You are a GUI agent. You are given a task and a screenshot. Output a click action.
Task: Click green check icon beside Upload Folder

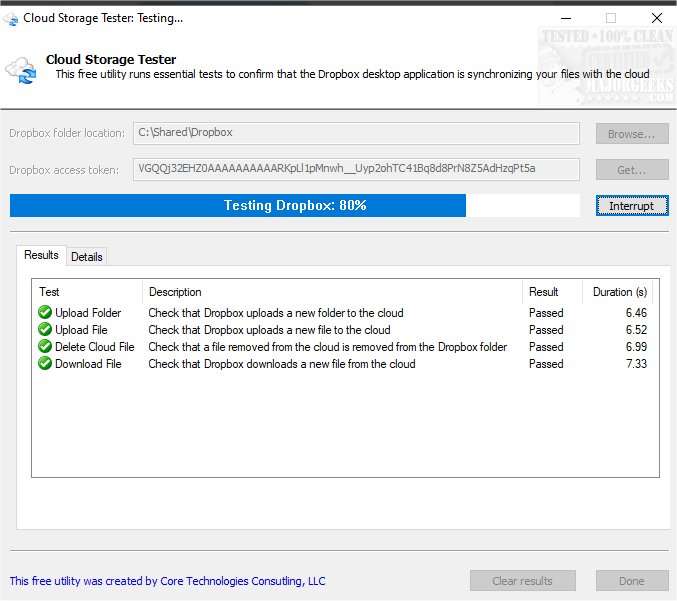point(45,313)
